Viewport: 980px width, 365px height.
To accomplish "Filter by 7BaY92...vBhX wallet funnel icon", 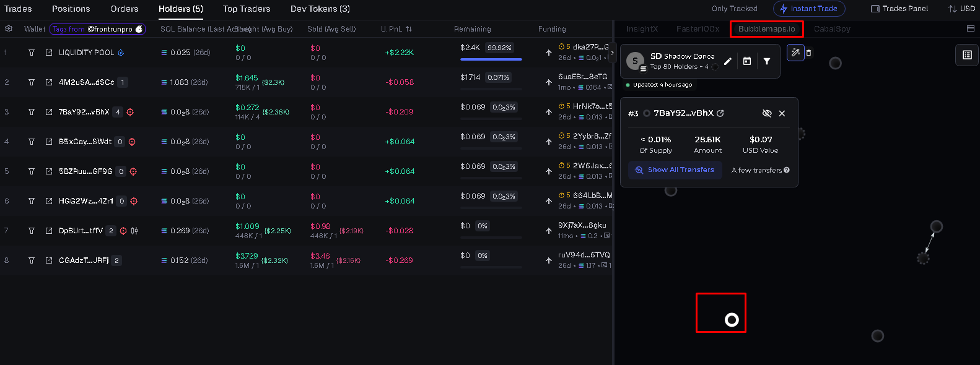I will [32, 112].
